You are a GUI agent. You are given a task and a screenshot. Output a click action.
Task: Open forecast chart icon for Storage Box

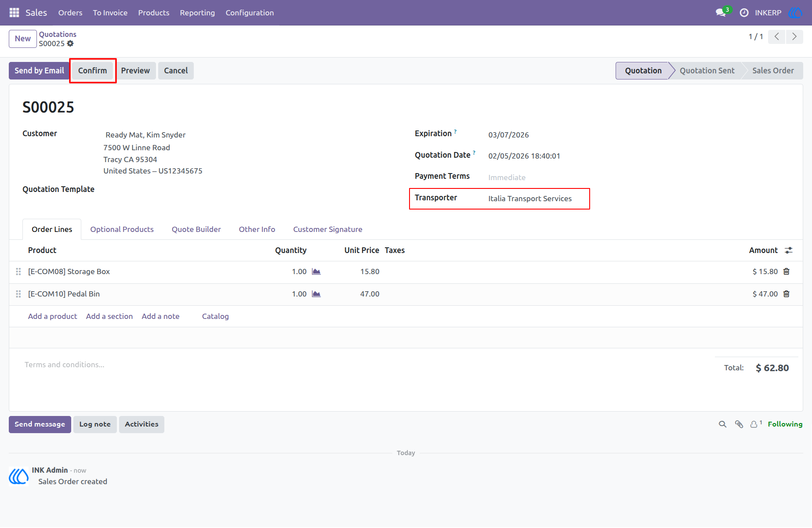pyautogui.click(x=316, y=271)
